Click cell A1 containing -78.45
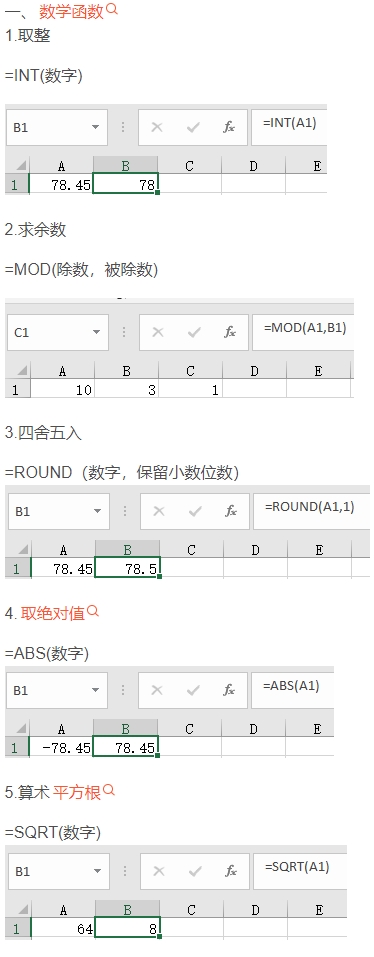Image resolution: width=374 pixels, height=957 pixels. click(61, 748)
